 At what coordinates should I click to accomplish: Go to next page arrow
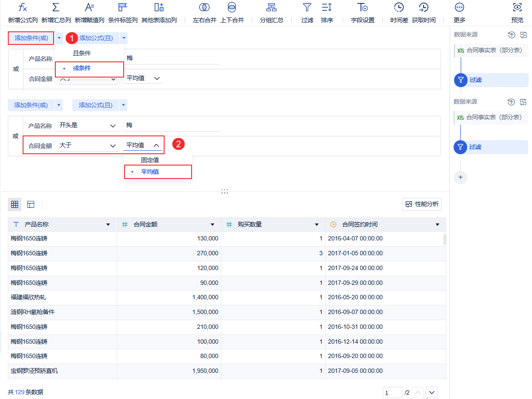pos(431,392)
